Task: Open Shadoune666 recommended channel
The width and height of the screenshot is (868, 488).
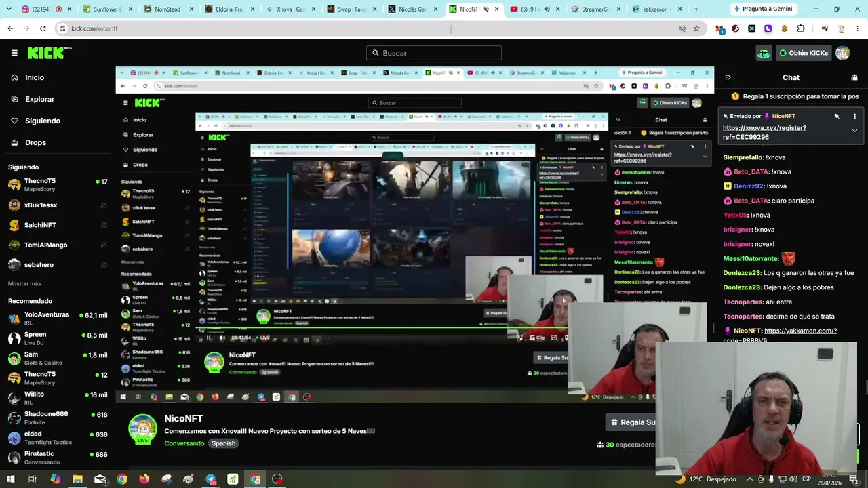Action: point(58,418)
